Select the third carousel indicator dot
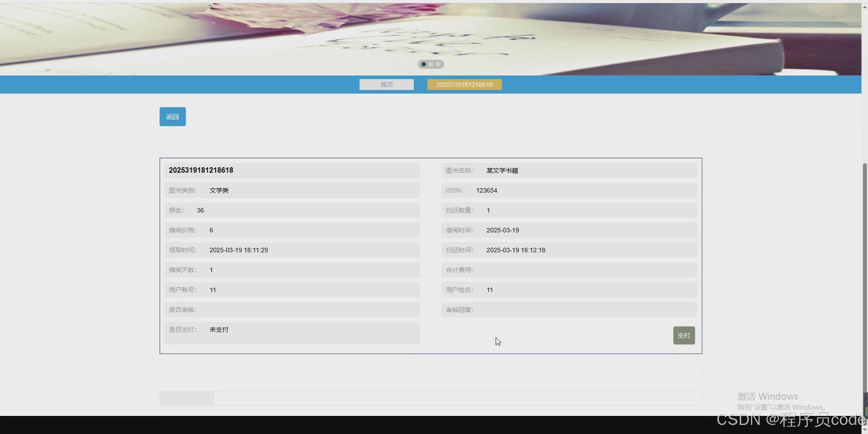The image size is (868, 434). (438, 64)
